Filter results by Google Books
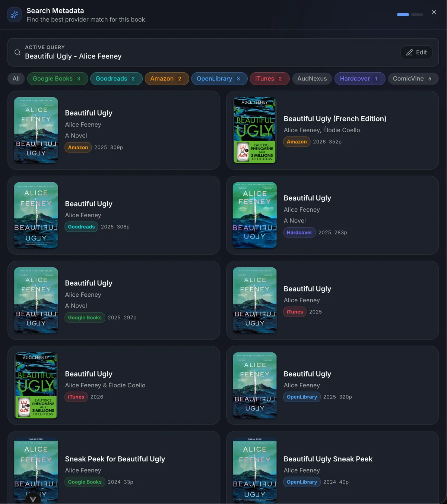This screenshot has height=504, width=447. pyautogui.click(x=57, y=79)
